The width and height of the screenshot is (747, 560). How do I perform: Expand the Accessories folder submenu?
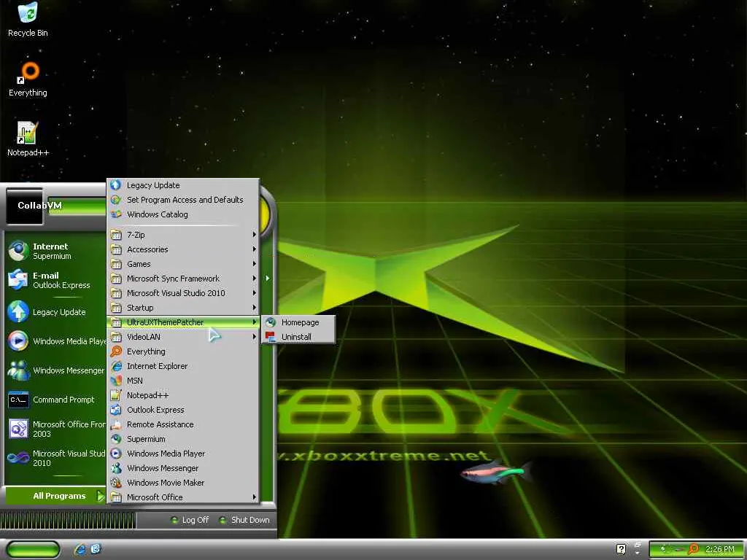click(x=183, y=249)
